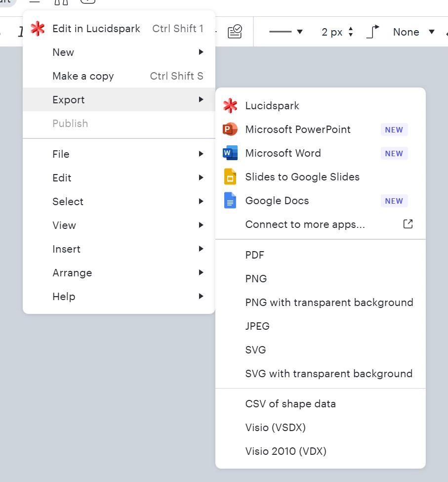Screen dimensions: 448x482
Task: Export as PNG with transparent background
Action: pyautogui.click(x=320, y=303)
